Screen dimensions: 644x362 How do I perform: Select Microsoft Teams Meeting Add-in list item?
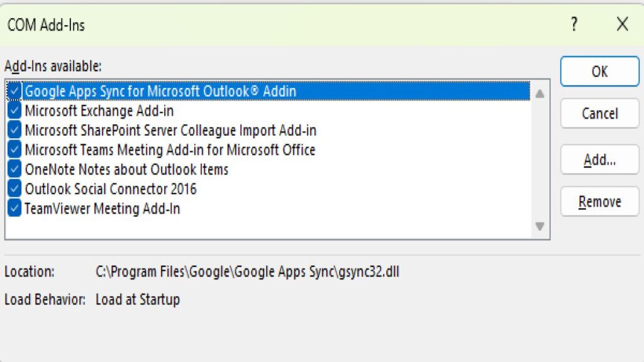point(170,150)
